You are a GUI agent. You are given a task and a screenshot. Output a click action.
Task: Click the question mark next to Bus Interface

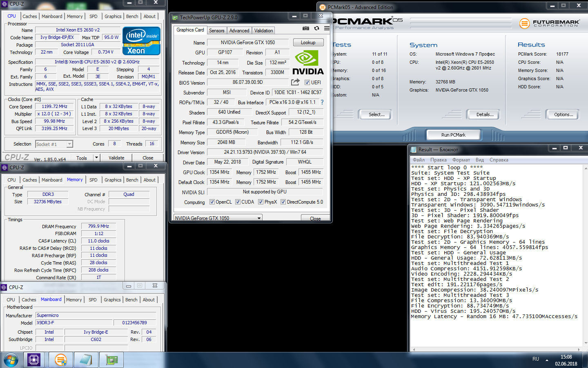coord(322,102)
